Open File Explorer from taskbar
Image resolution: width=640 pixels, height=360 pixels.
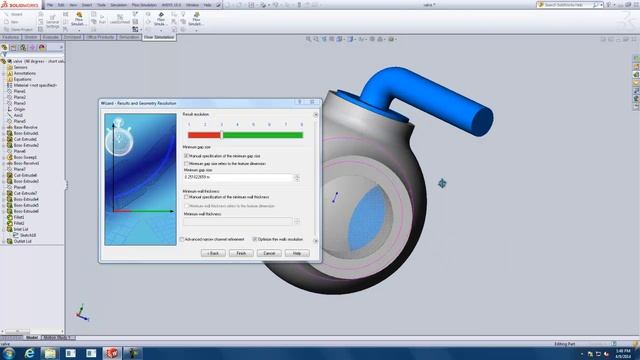pyautogui.click(x=50, y=353)
